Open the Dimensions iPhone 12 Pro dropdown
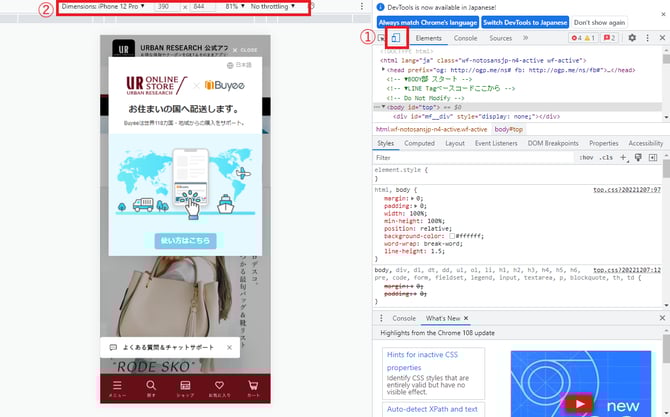This screenshot has width=670, height=417. [103, 6]
